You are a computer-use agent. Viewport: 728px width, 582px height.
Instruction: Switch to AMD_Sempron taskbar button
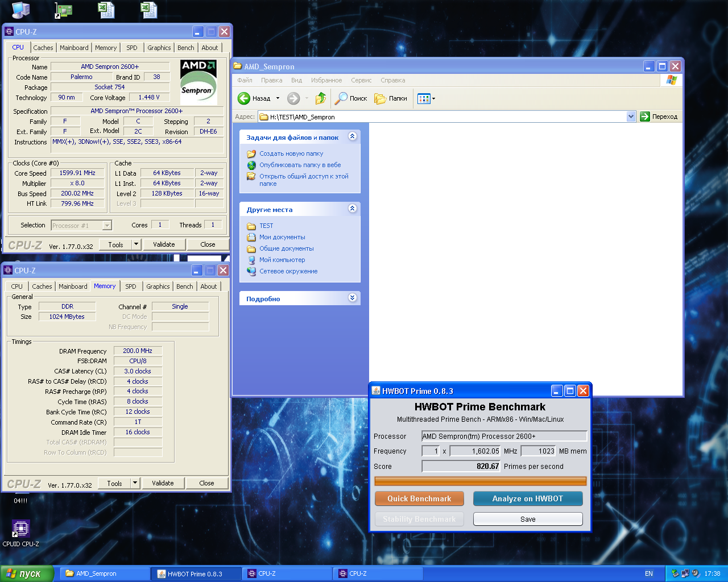point(105,573)
